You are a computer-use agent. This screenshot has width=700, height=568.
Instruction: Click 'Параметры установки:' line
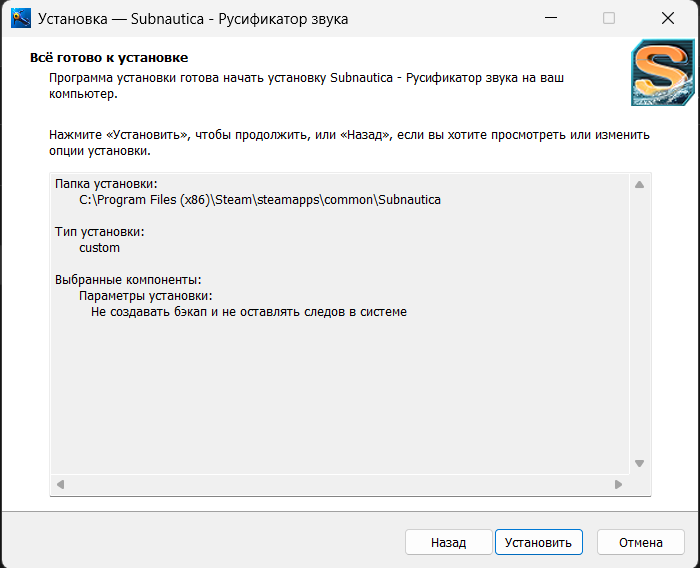pyautogui.click(x=146, y=296)
